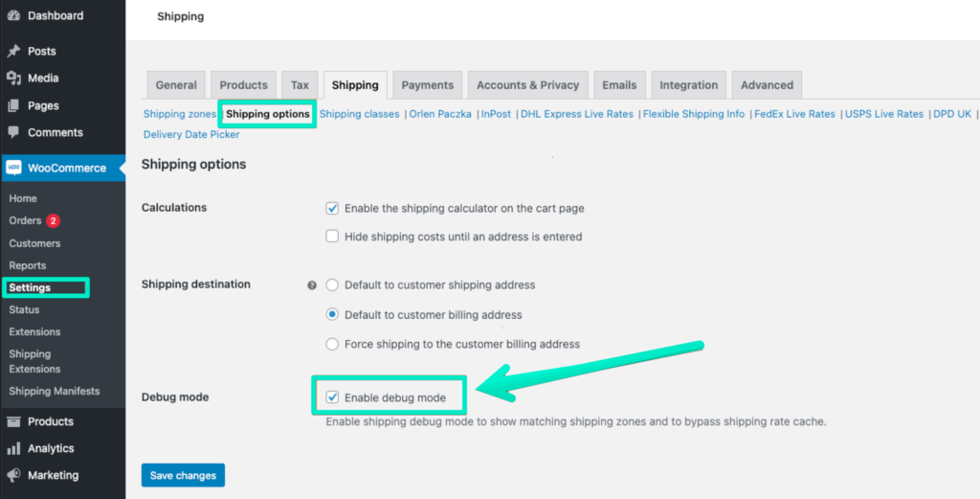Select Force shipping to customer billing address
980x499 pixels.
point(332,344)
